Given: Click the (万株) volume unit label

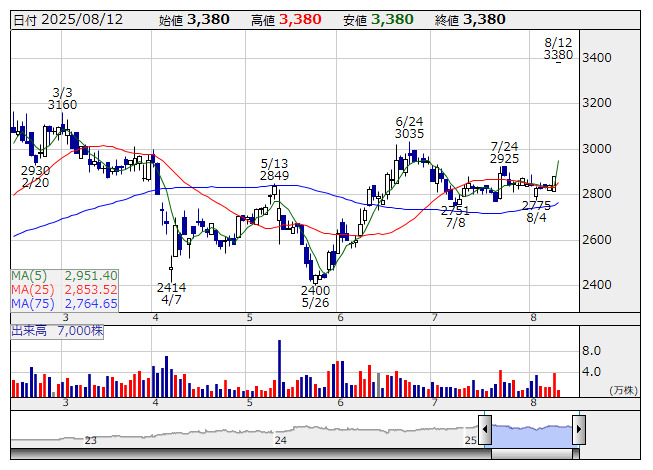Looking at the screenshot, I should pos(623,390).
